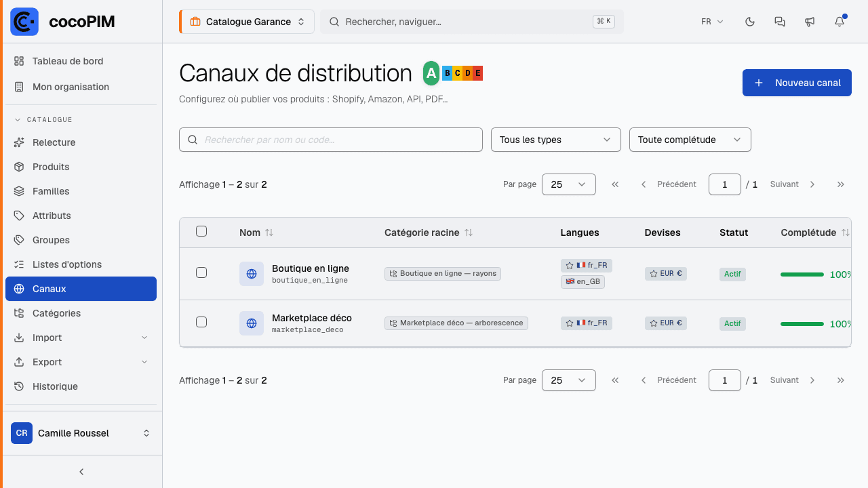Go to the last page arrow in bottom pagination
The height and width of the screenshot is (488, 868).
coord(841,380)
